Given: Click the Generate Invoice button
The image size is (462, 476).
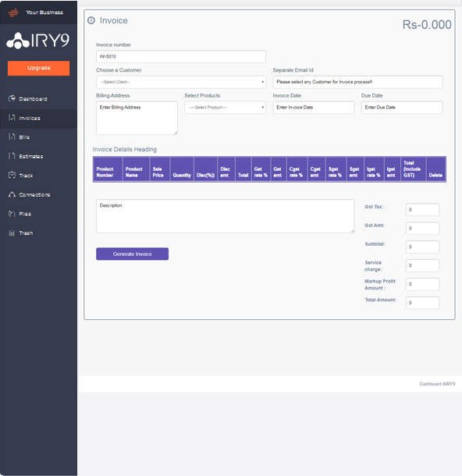Looking at the screenshot, I should point(133,254).
